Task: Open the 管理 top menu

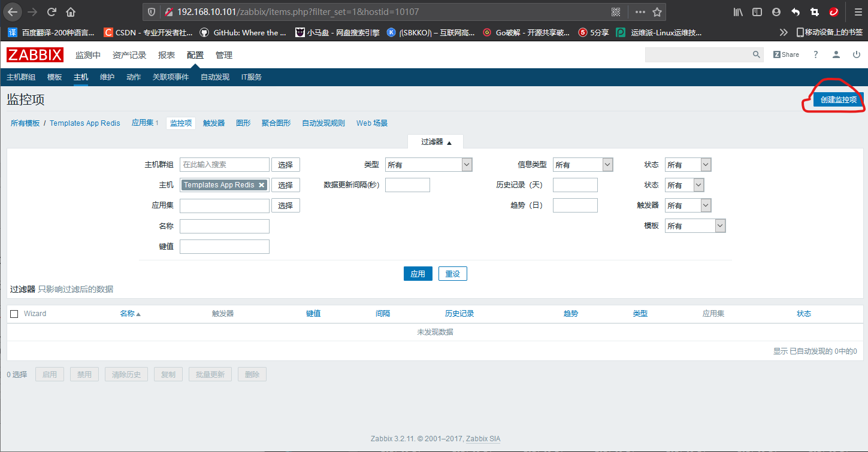Action: 224,55
